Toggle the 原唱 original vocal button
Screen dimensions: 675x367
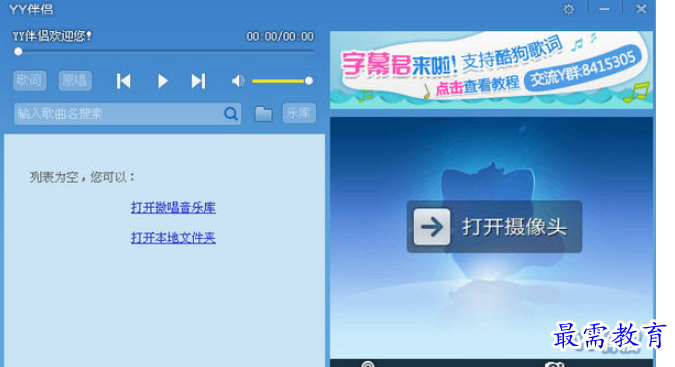click(x=75, y=80)
